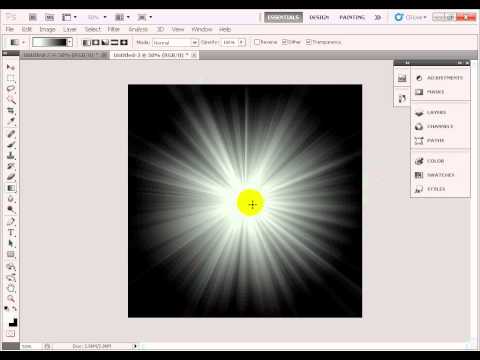Screen dimensions: 480x360
Task: Select the Path Selection tool
Action: coord(11,244)
